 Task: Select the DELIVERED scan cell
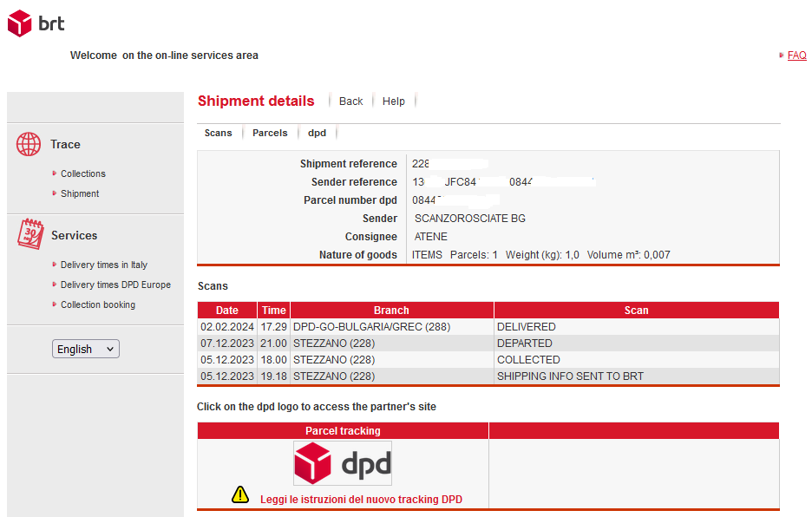(637, 327)
